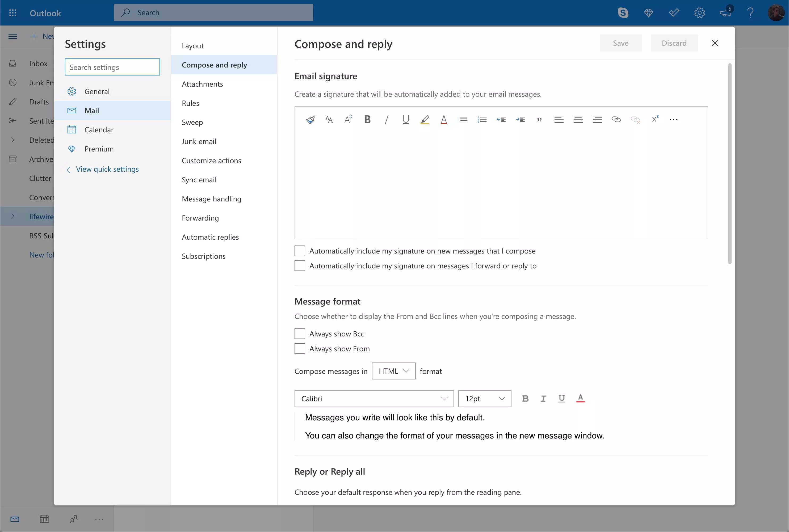789x532 pixels.
Task: Enable signature on new messages I compose
Action: (x=300, y=251)
